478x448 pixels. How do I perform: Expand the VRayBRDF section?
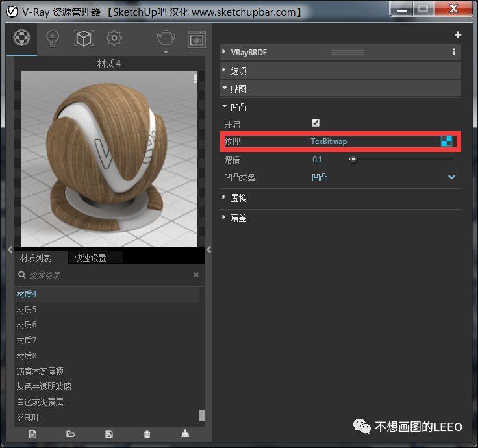[224, 51]
